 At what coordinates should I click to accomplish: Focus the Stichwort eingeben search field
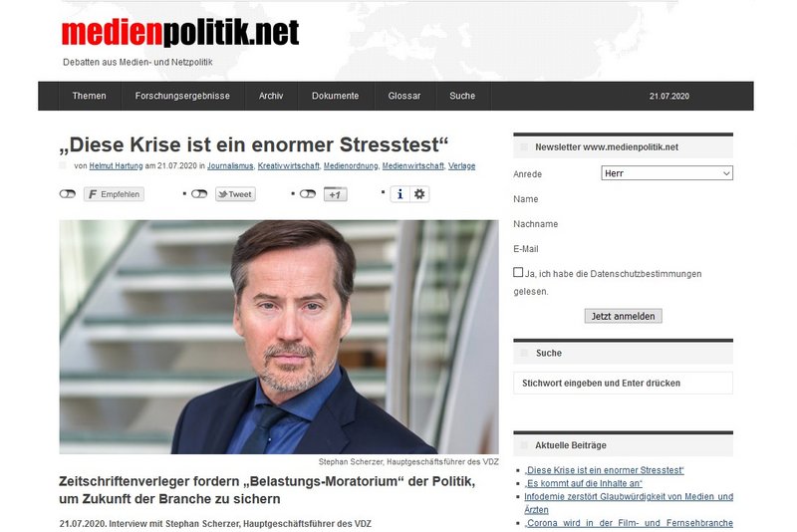(x=624, y=384)
